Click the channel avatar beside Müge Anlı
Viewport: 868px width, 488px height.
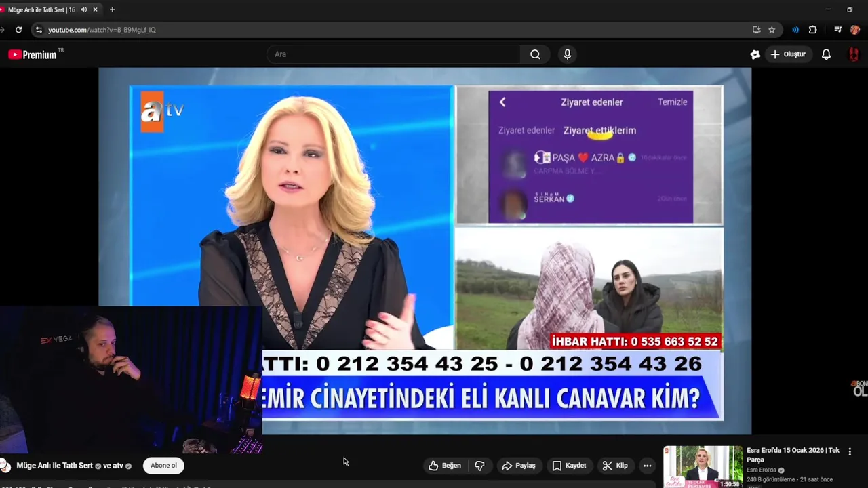(x=5, y=466)
